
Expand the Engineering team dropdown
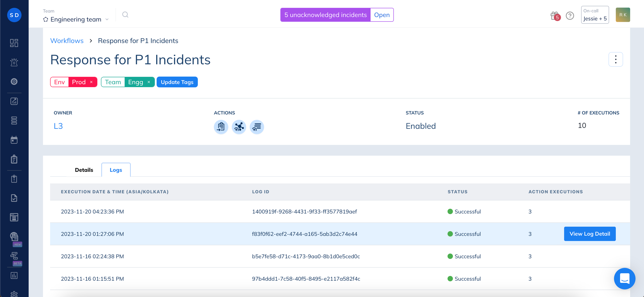coord(76,19)
